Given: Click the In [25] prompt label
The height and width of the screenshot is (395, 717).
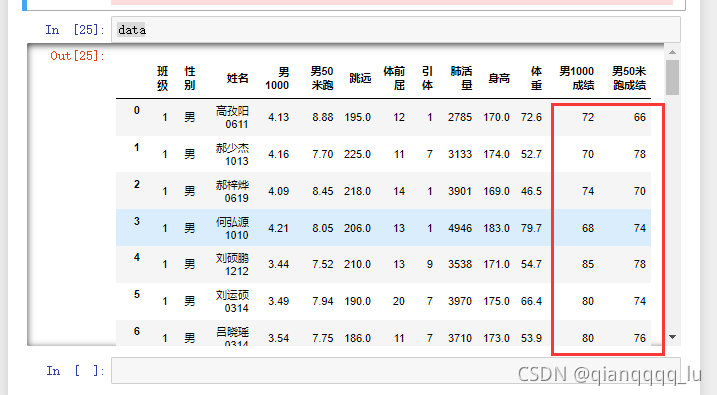Looking at the screenshot, I should tap(75, 30).
